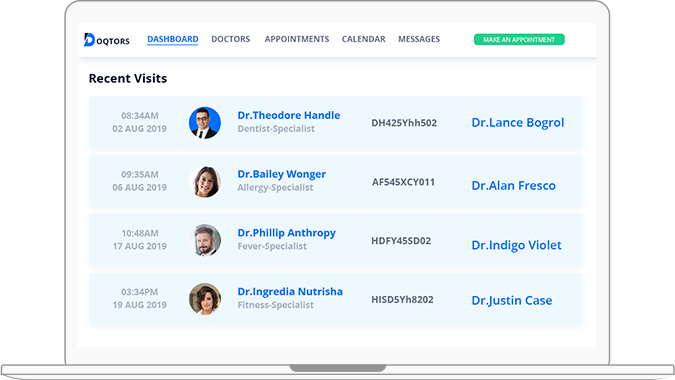Select Dr.Alan Fresco link
The height and width of the screenshot is (380, 675).
click(514, 185)
